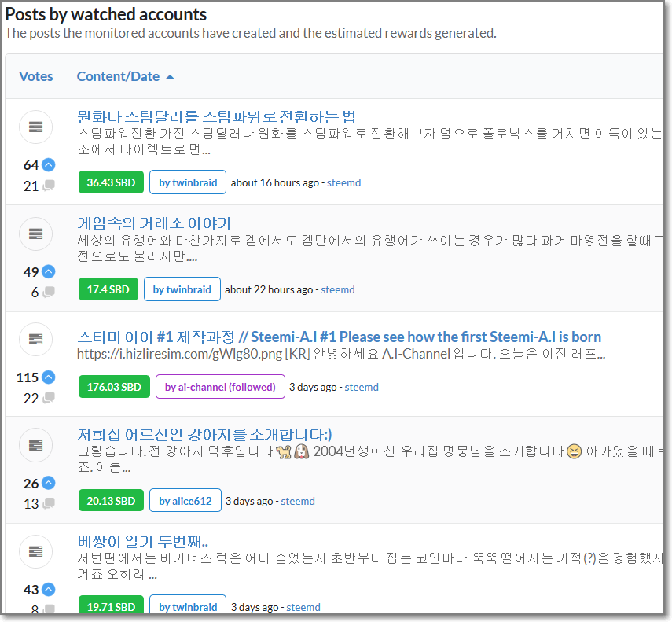Image resolution: width=672 pixels, height=622 pixels.
Task: Open comments icon showing 22 replies
Action: point(49,398)
